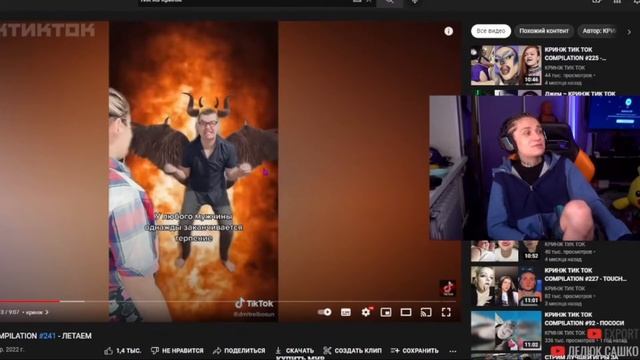Open the #241 hashtag link in title
The image size is (640, 360).
(47, 336)
